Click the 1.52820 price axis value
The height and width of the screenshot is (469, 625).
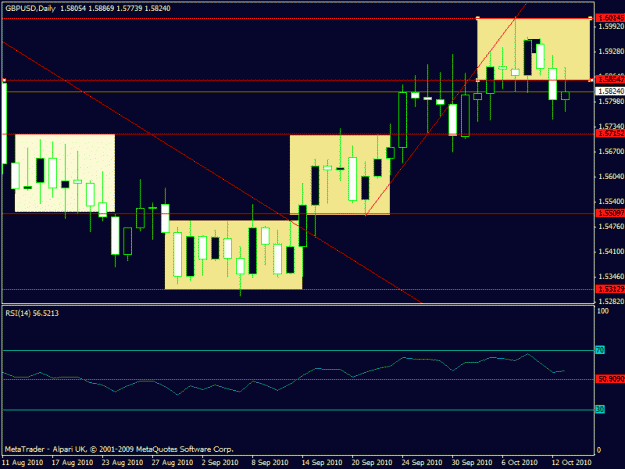coord(611,301)
